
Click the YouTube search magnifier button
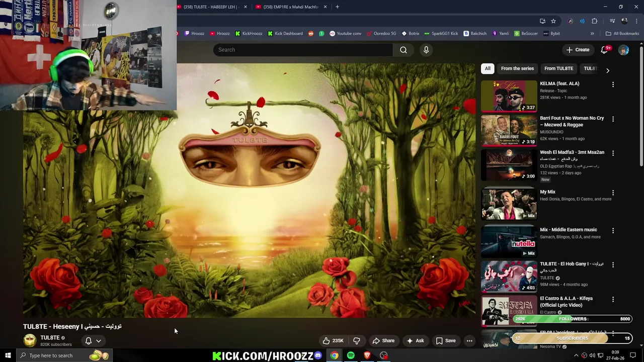pyautogui.click(x=404, y=50)
